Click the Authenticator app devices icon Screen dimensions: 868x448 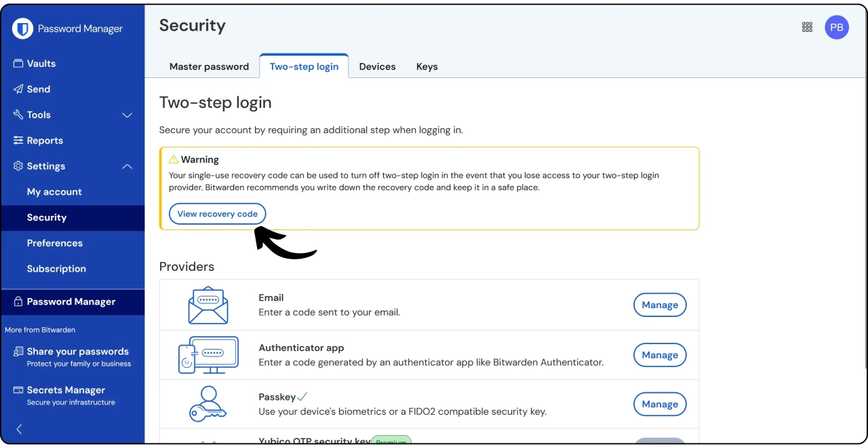click(208, 355)
